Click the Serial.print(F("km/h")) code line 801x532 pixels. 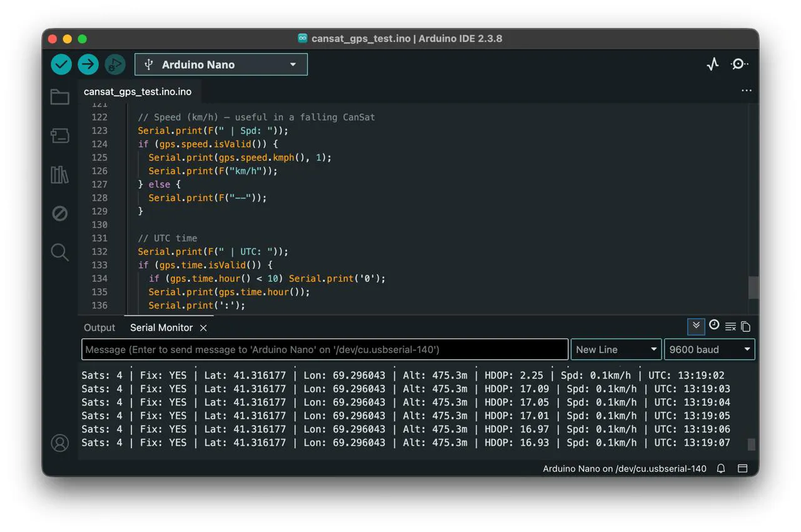point(213,171)
